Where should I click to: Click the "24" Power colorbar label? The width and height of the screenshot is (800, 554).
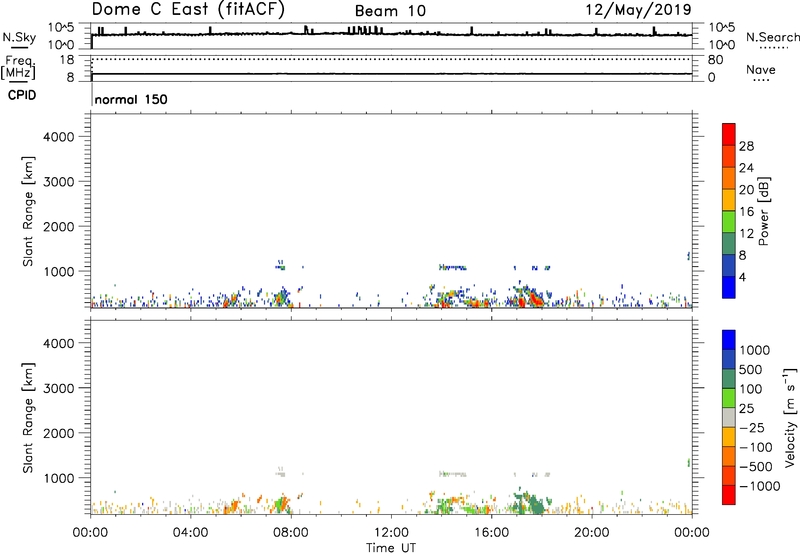(x=746, y=168)
